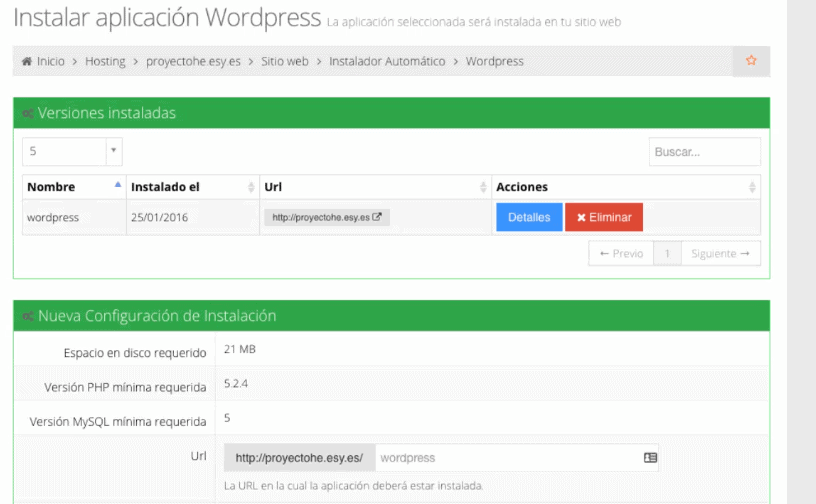The width and height of the screenshot is (816, 504).
Task: Click the Espacio en disco requerido label
Action: (135, 353)
